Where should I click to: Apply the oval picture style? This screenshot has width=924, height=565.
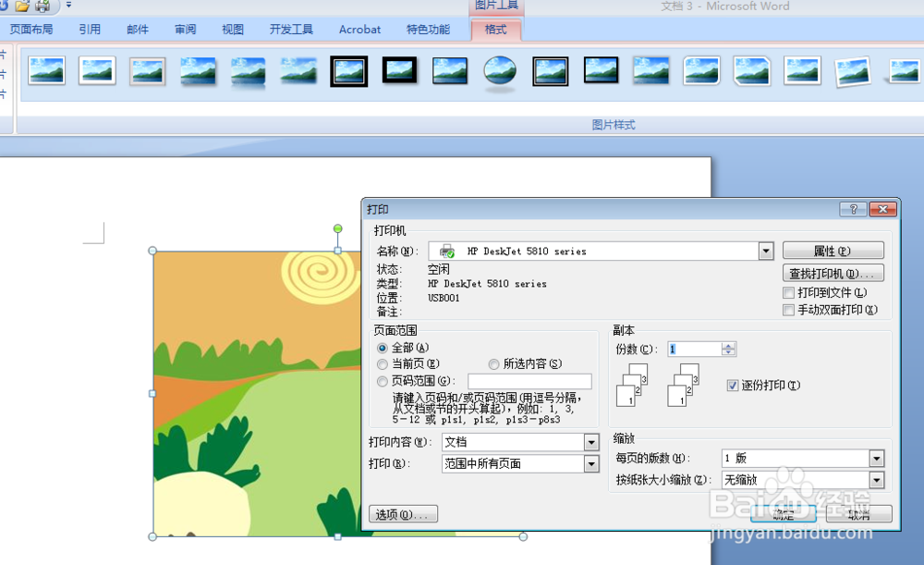click(500, 72)
